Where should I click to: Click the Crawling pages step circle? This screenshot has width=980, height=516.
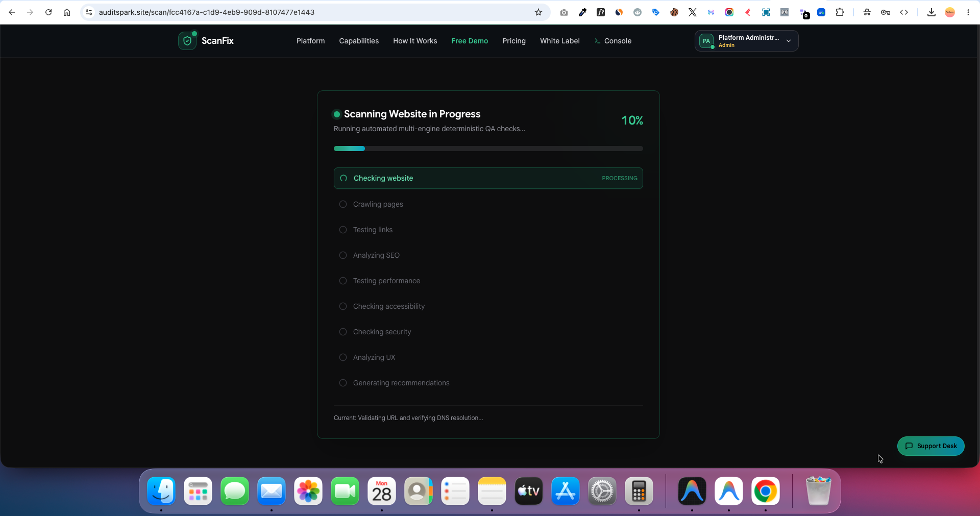point(343,204)
